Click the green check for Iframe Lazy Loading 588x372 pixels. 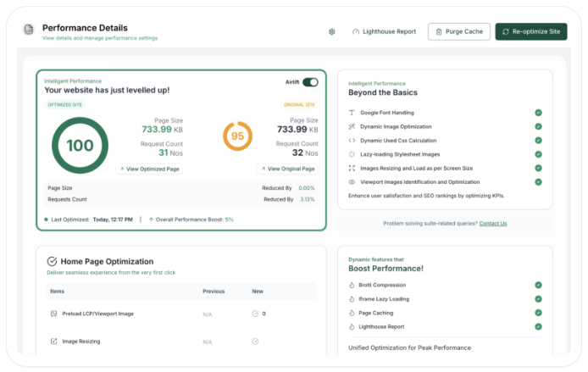click(x=538, y=299)
